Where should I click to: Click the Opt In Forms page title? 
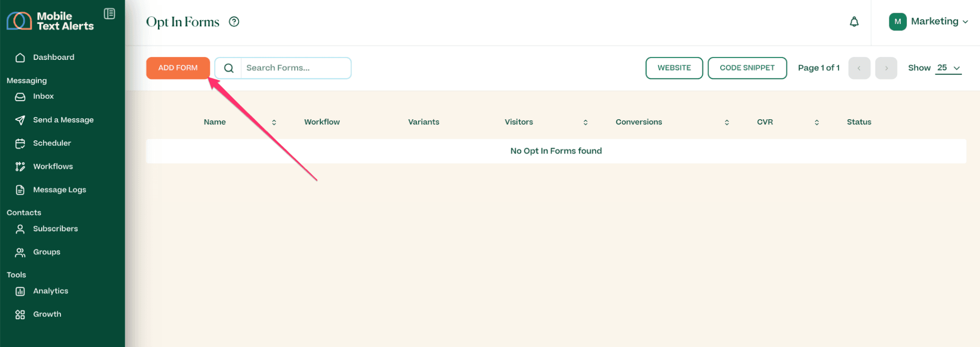[x=182, y=22]
